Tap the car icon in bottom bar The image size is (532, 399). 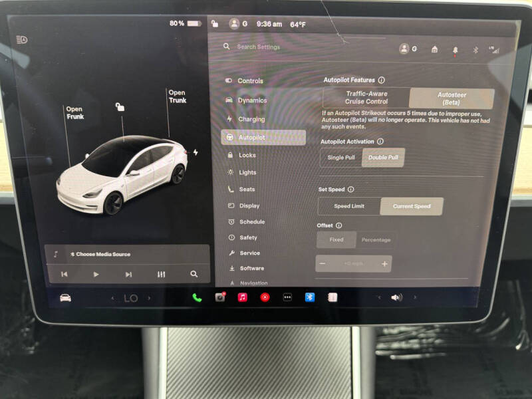(65, 297)
